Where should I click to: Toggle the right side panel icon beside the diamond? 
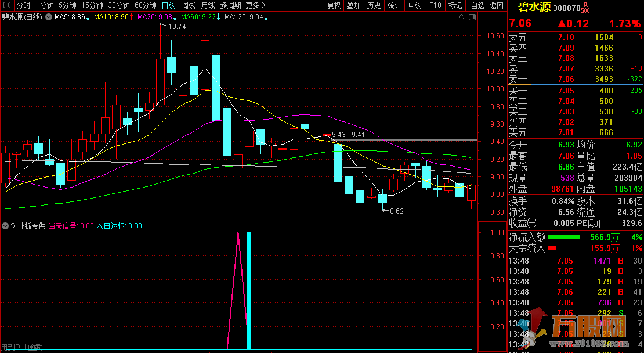pos(472,17)
